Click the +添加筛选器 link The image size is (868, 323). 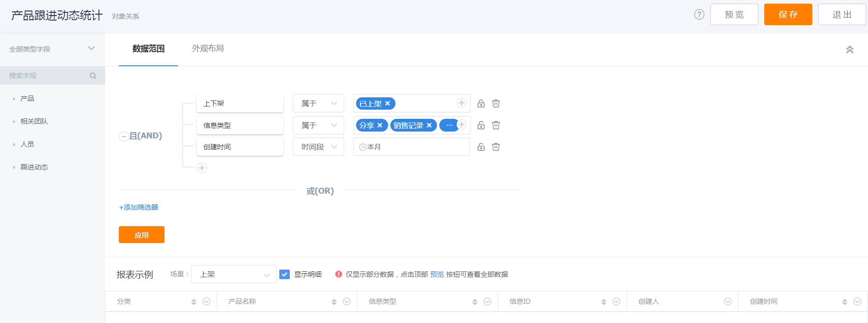138,207
